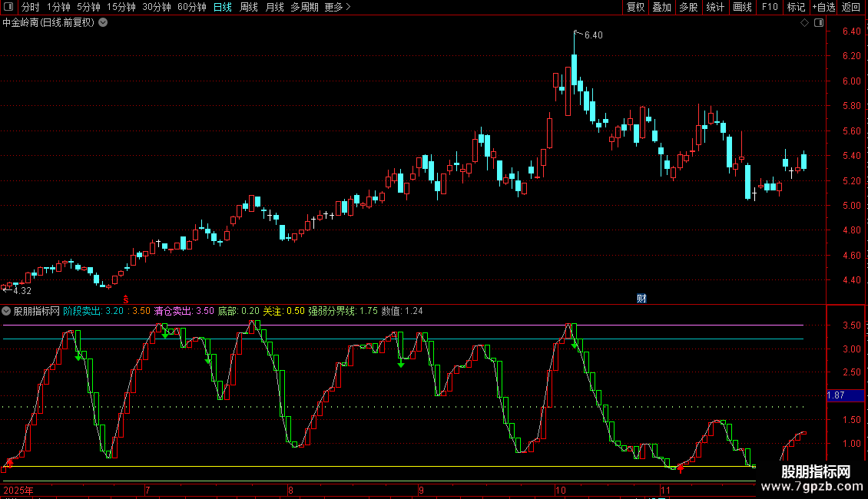Image resolution: width=868 pixels, height=499 pixels.
Task: Click the diamond icon near price axis
Action: point(804,23)
